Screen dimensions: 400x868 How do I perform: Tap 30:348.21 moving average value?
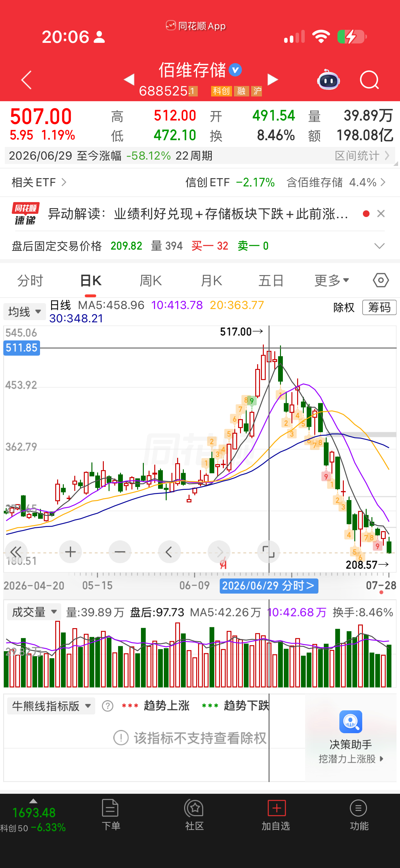tap(76, 319)
